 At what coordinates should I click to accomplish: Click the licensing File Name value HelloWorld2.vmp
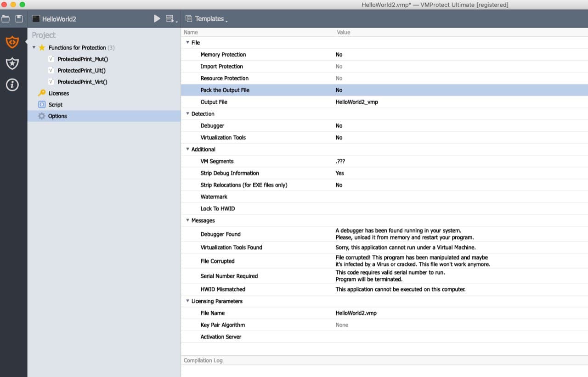pyautogui.click(x=356, y=313)
